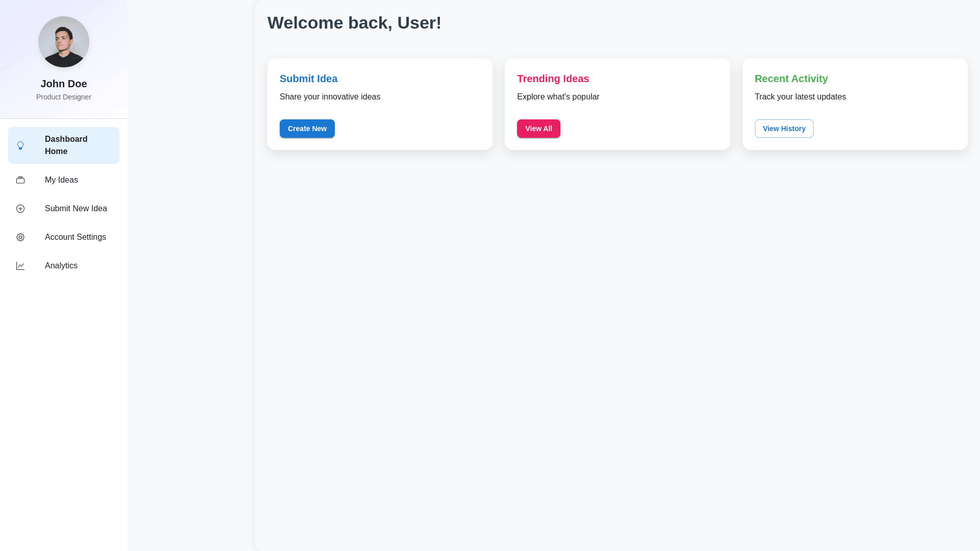Click the John Doe name text

pyautogui.click(x=64, y=84)
